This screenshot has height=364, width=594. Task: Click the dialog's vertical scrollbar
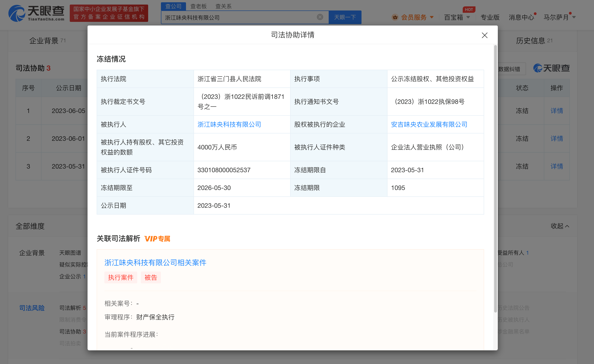click(495, 178)
